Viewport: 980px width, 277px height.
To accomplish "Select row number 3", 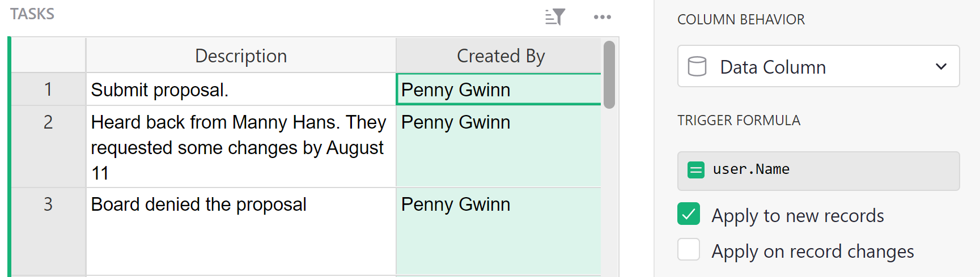I will 48,204.
